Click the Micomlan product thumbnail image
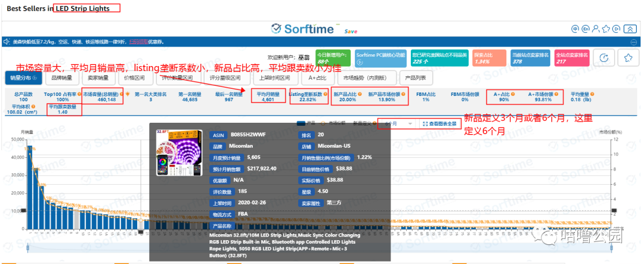 point(179,153)
